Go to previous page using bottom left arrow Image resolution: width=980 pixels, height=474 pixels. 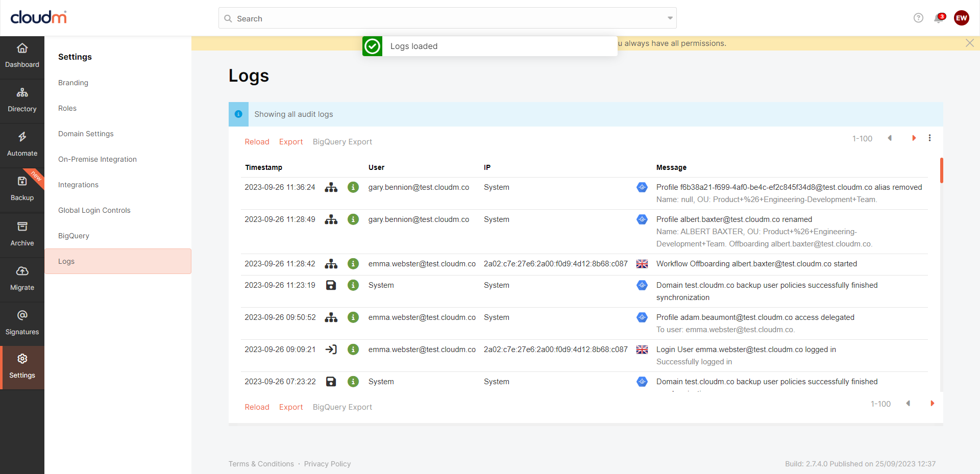(908, 404)
